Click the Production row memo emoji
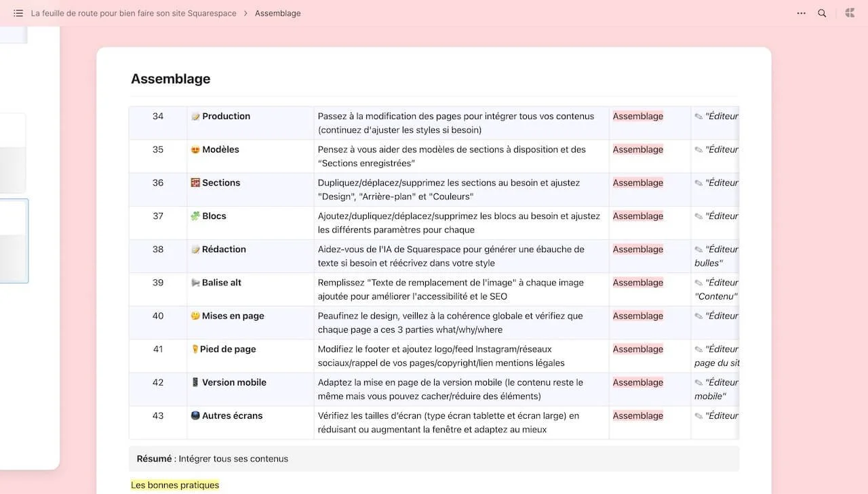The height and width of the screenshot is (494, 868). [195, 117]
